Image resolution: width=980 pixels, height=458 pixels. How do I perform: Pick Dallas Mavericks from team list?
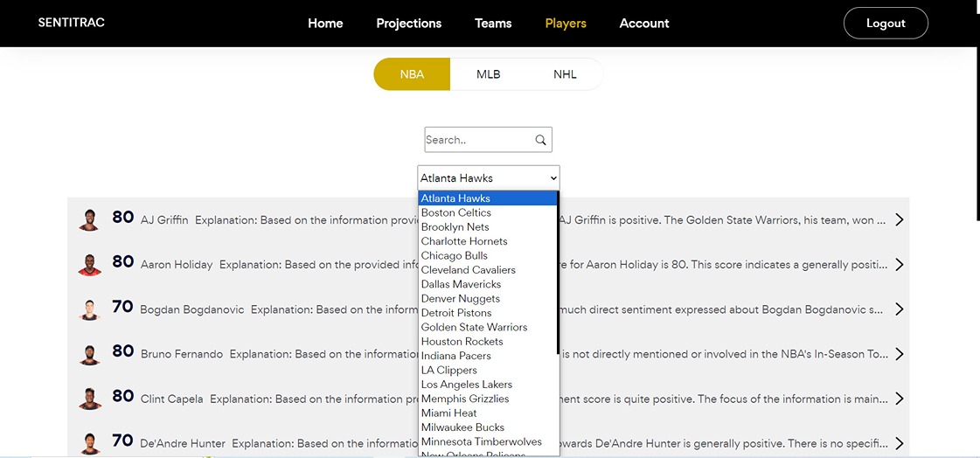pos(488,284)
